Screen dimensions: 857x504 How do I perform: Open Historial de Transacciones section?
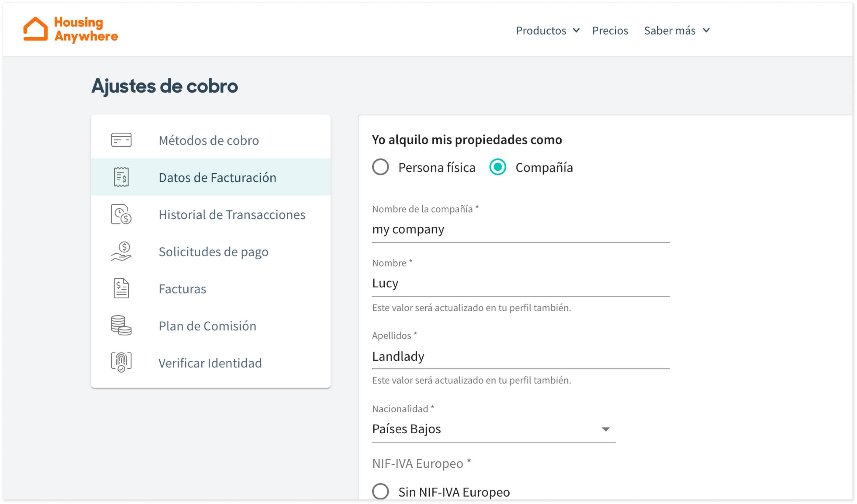(x=232, y=214)
